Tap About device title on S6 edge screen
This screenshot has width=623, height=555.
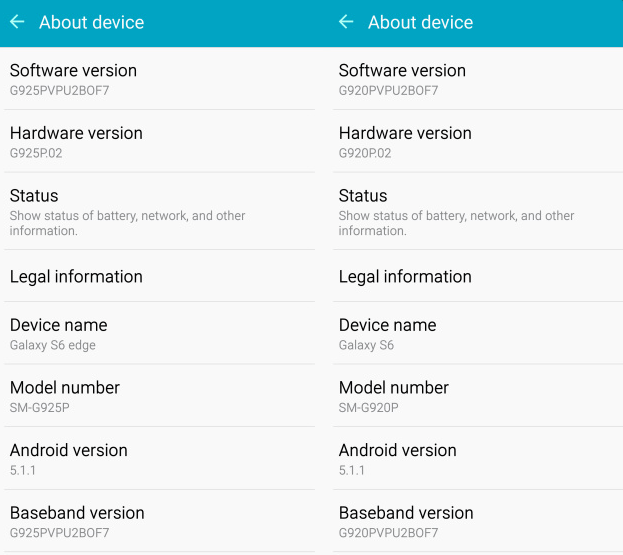(x=91, y=22)
